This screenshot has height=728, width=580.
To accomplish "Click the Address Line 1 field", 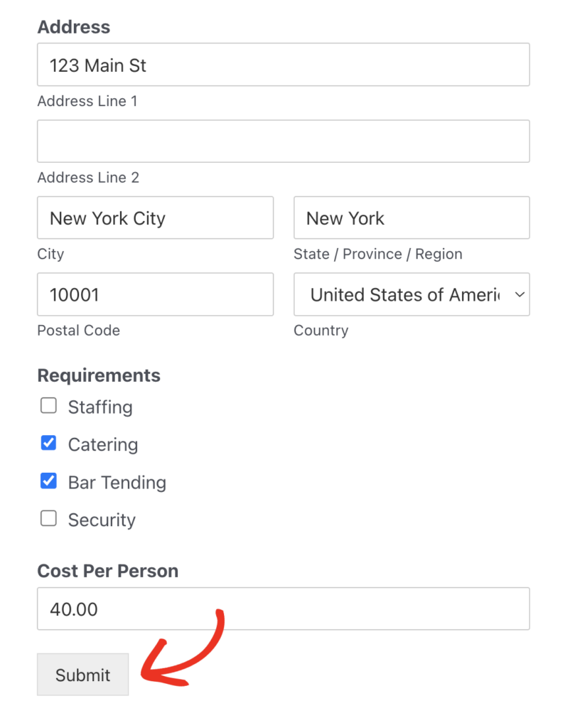I will coord(283,64).
